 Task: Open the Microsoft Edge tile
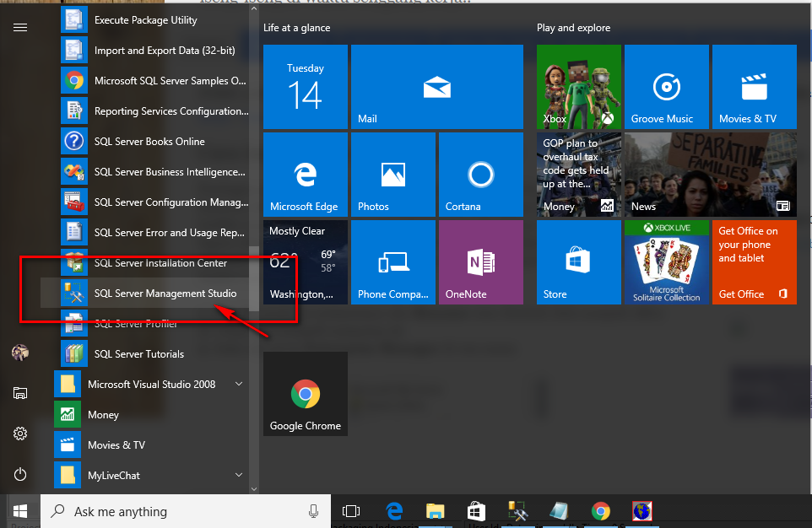coord(306,175)
